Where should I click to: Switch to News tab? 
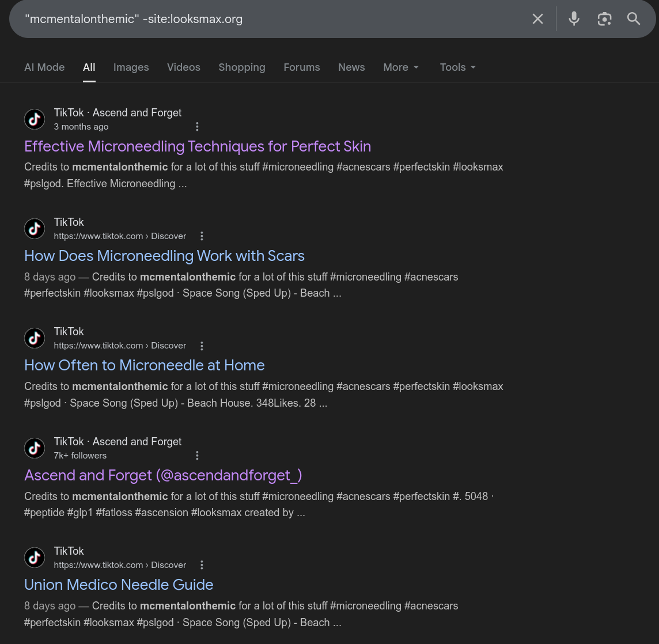tap(352, 67)
